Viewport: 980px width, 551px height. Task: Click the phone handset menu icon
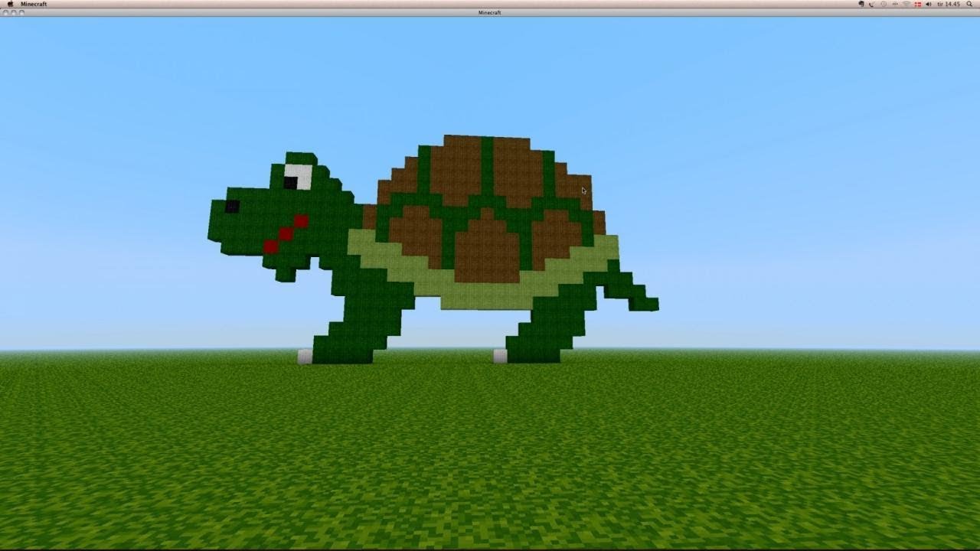point(871,4)
